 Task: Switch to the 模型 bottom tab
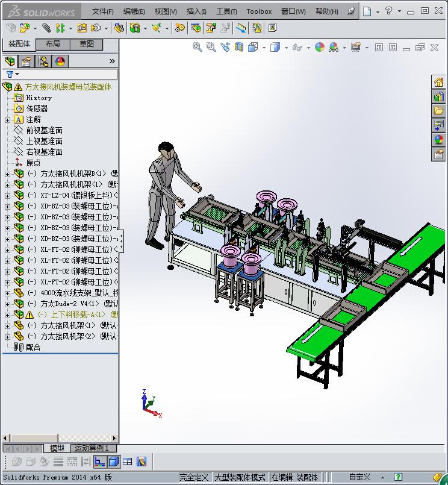(57, 448)
